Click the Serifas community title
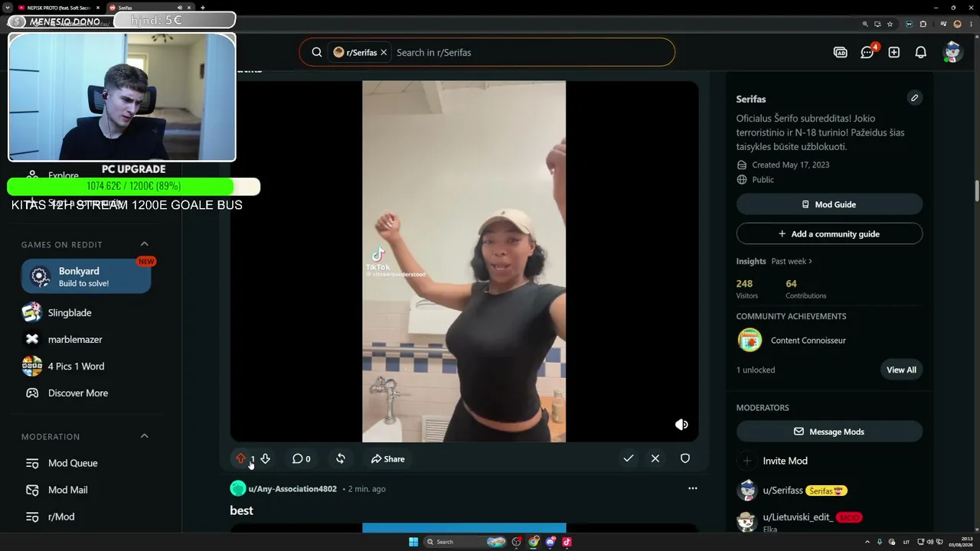Viewport: 980px width, 551px height. click(x=751, y=99)
